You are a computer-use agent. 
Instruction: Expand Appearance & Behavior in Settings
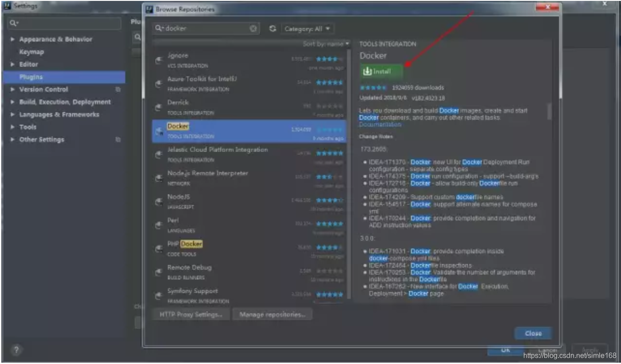click(12, 39)
